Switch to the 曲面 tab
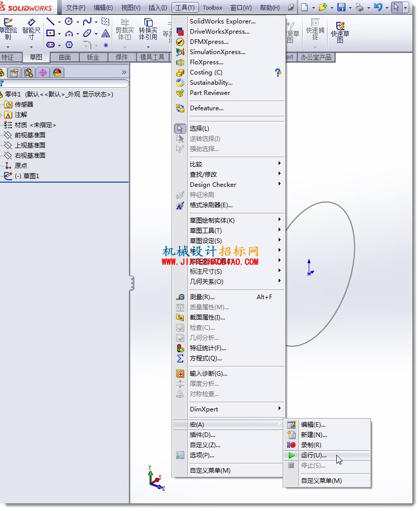The height and width of the screenshot is (511, 420). (65, 57)
